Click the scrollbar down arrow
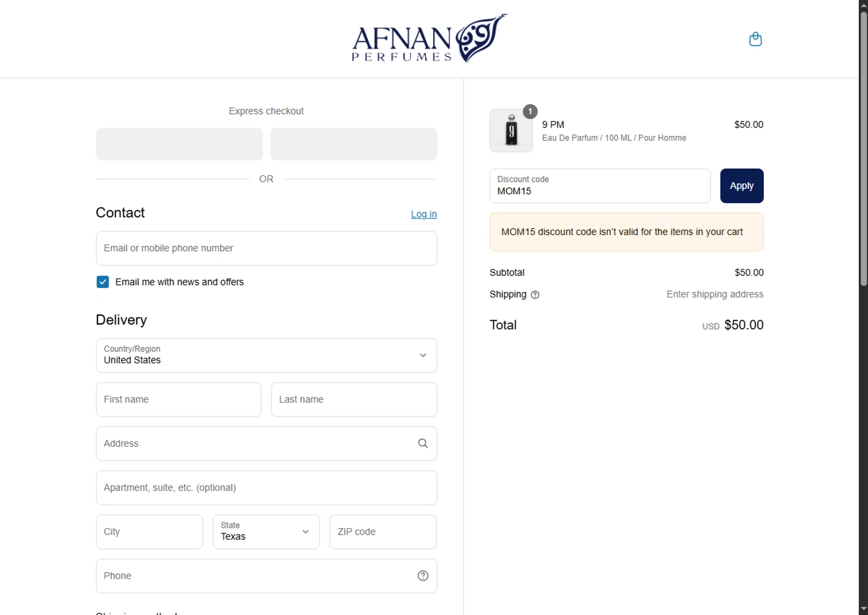 (x=863, y=610)
